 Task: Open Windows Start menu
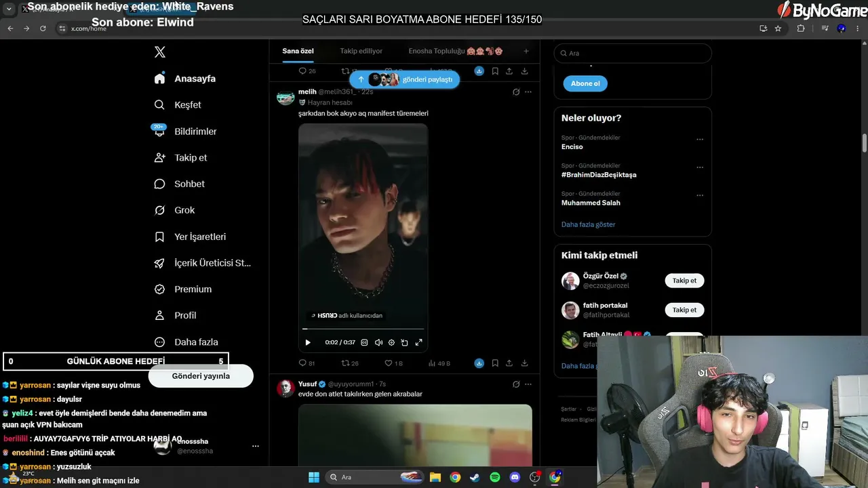314,477
